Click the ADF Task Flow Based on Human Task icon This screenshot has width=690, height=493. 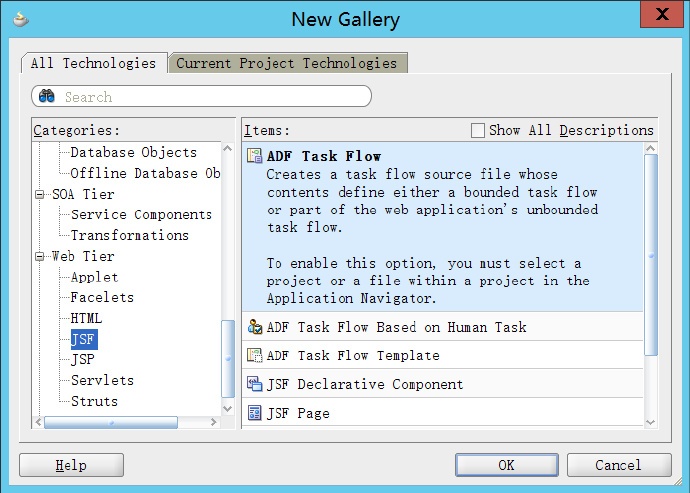click(255, 327)
